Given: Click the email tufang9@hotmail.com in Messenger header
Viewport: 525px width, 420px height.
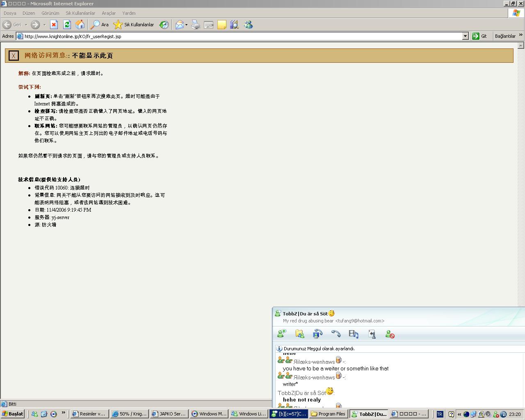Looking at the screenshot, I should point(360,321).
